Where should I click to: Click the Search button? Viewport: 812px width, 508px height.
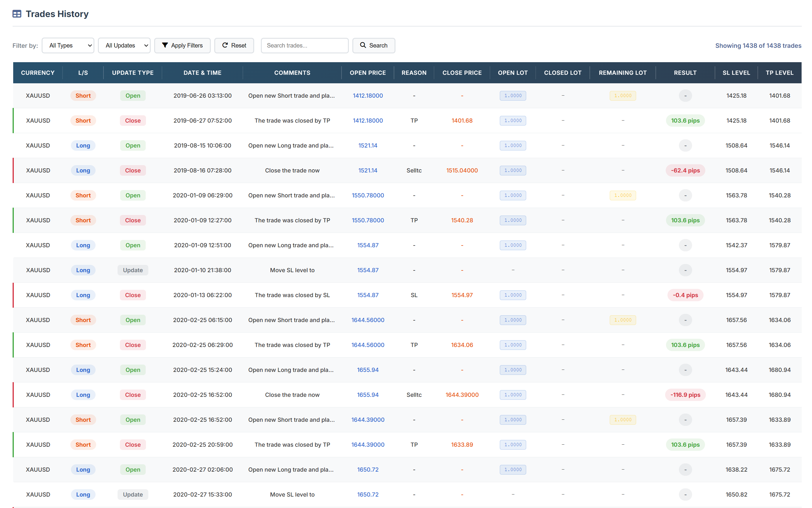374,45
